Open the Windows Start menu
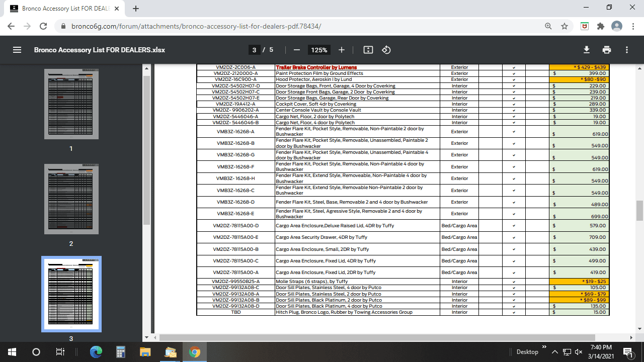Viewport: 644px width, 362px height. 12,352
